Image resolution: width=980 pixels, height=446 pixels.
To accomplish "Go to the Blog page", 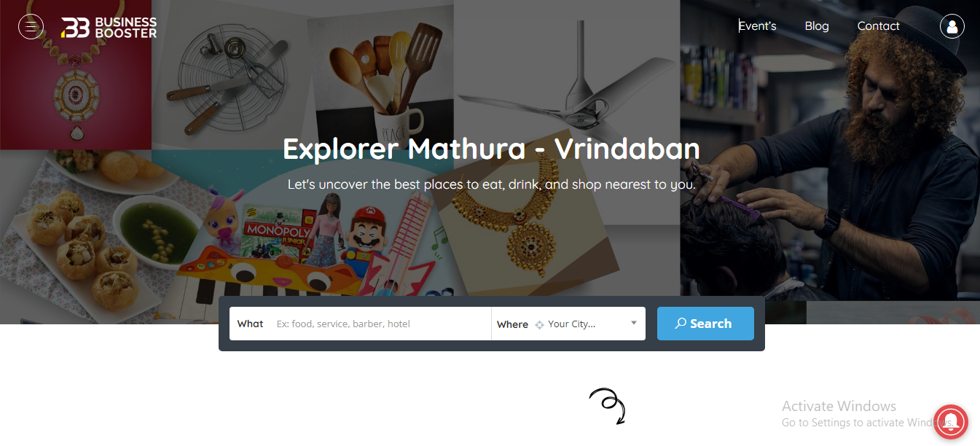I will coord(817,26).
